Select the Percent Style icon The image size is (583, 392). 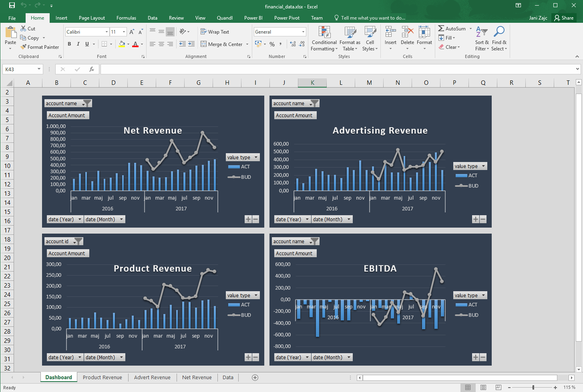pyautogui.click(x=272, y=44)
